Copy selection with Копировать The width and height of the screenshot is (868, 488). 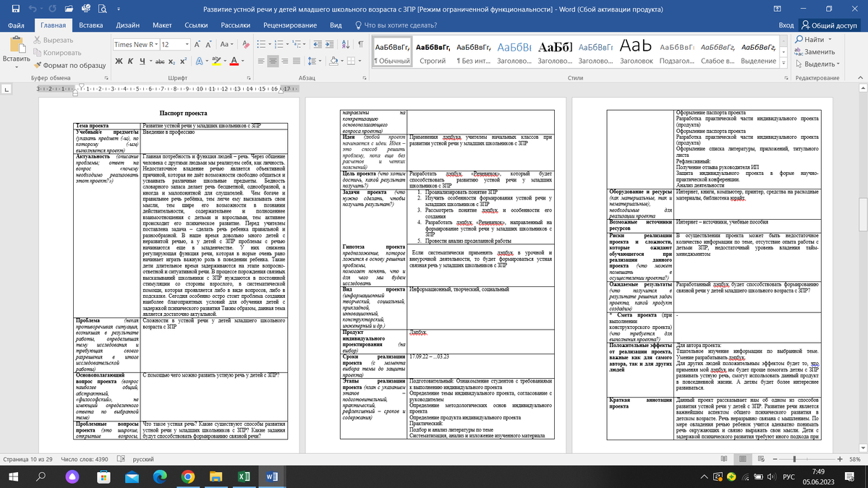click(56, 53)
